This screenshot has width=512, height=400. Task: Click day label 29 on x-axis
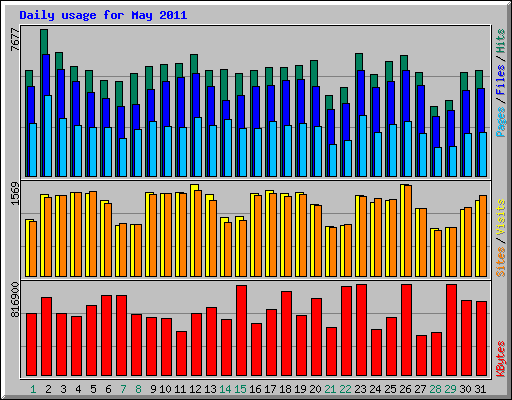(450, 389)
